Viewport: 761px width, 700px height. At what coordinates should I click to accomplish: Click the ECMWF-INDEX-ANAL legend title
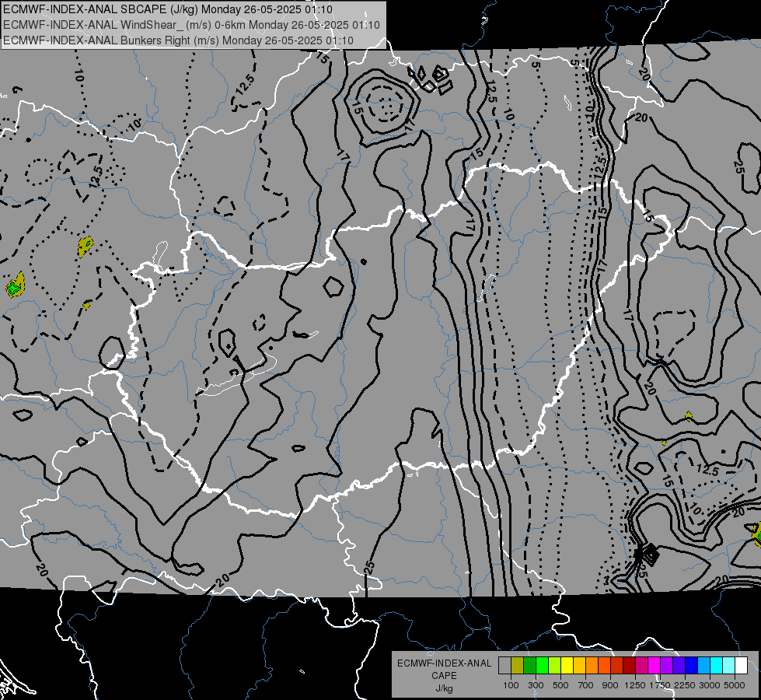pyautogui.click(x=444, y=663)
